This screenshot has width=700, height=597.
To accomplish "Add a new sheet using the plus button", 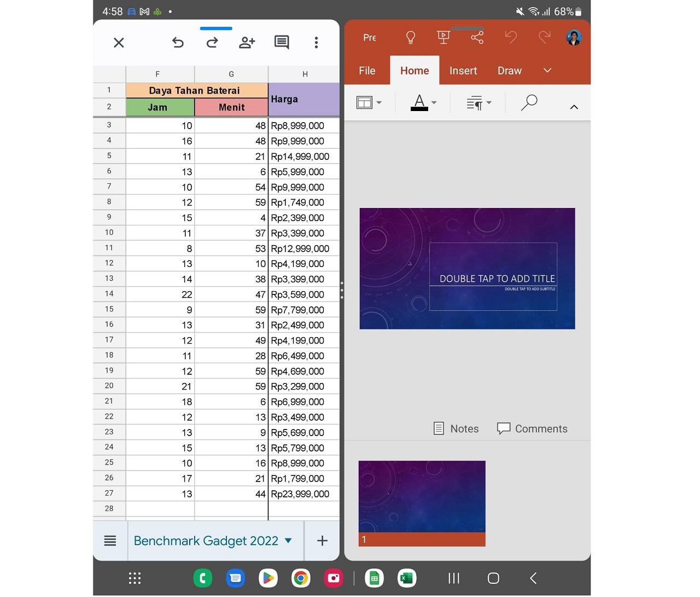I will pos(322,541).
